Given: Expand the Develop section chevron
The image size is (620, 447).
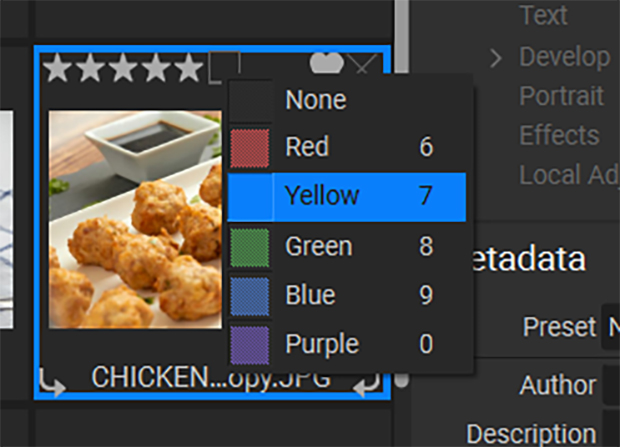Looking at the screenshot, I should click(x=495, y=58).
